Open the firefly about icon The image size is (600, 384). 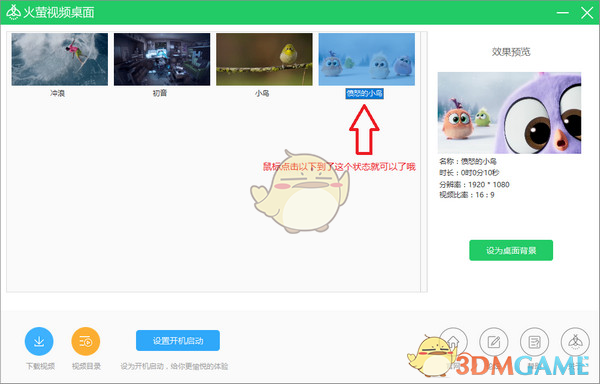tap(575, 342)
